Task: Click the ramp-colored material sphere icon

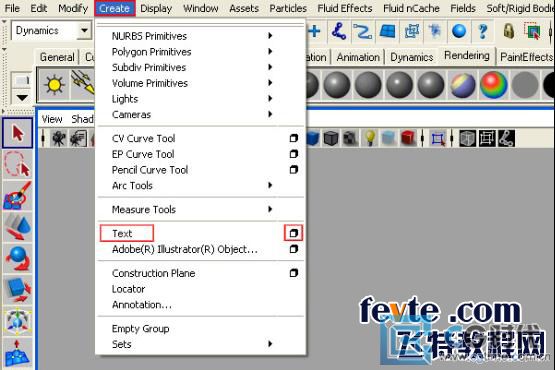Action: coord(493,85)
